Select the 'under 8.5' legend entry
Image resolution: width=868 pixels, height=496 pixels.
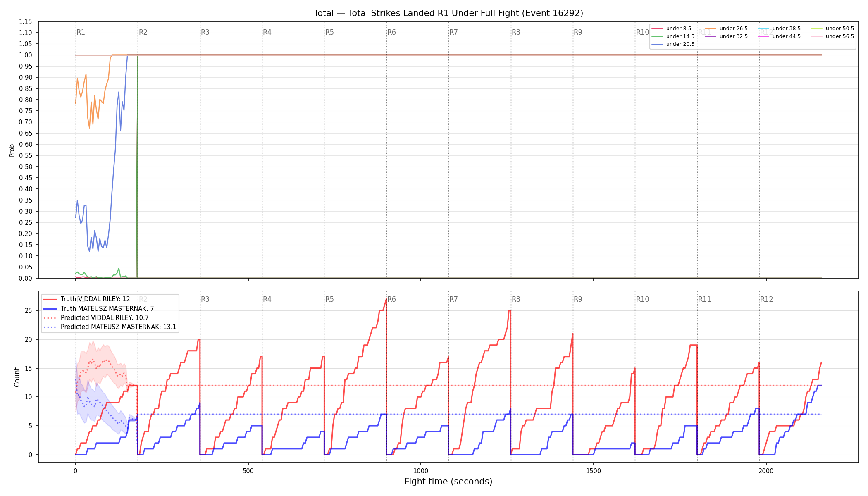coord(671,29)
